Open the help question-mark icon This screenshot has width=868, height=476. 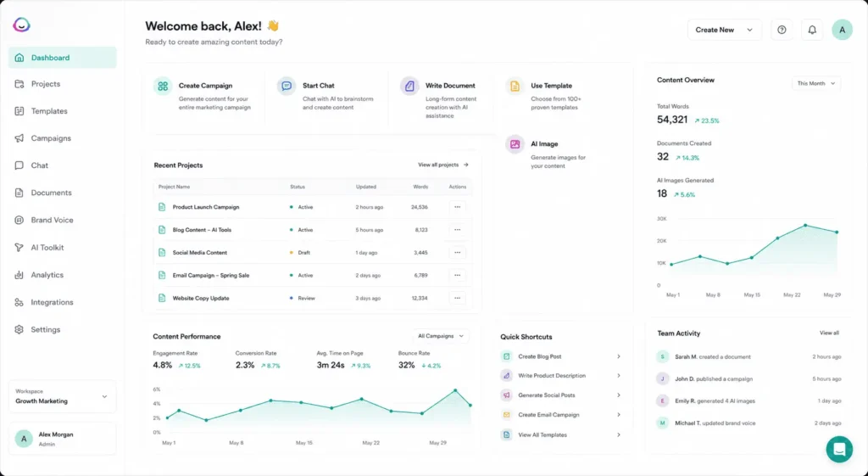782,30
